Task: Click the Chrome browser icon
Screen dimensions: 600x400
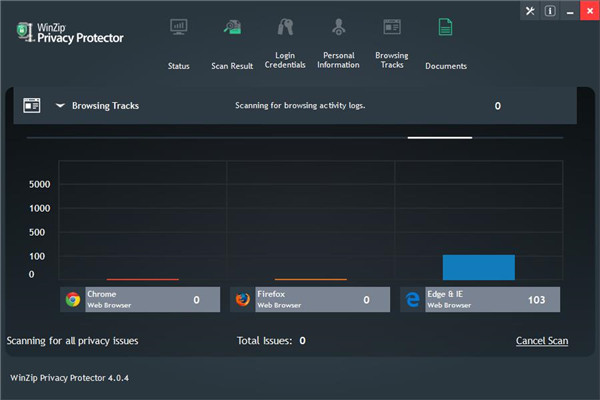Action: pos(73,299)
